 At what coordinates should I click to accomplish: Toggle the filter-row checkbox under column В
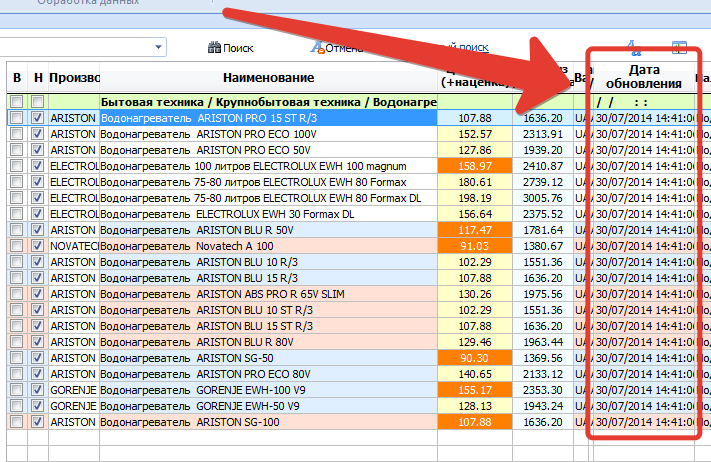click(x=17, y=102)
